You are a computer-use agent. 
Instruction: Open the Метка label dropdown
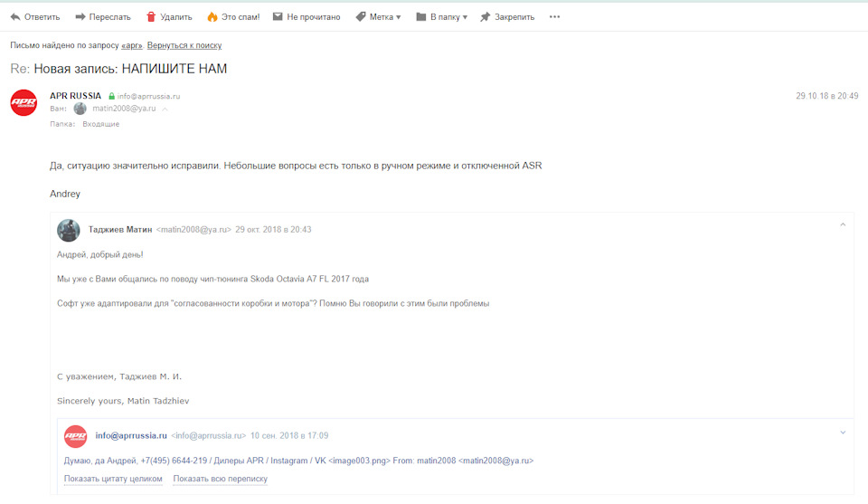point(378,17)
